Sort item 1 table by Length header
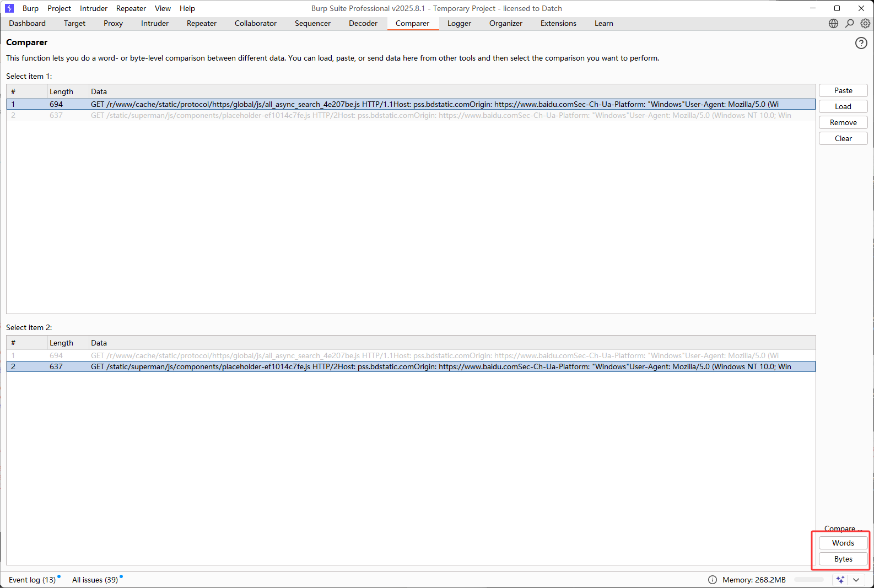874x588 pixels. tap(68, 91)
